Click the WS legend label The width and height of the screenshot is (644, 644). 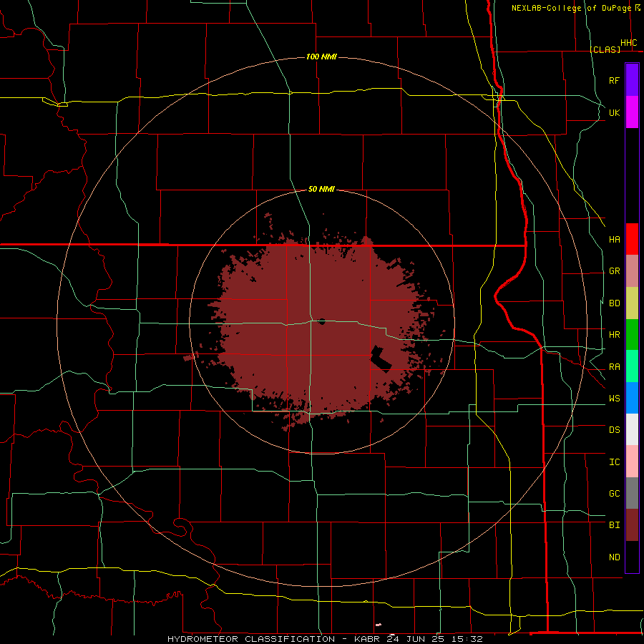pos(615,399)
